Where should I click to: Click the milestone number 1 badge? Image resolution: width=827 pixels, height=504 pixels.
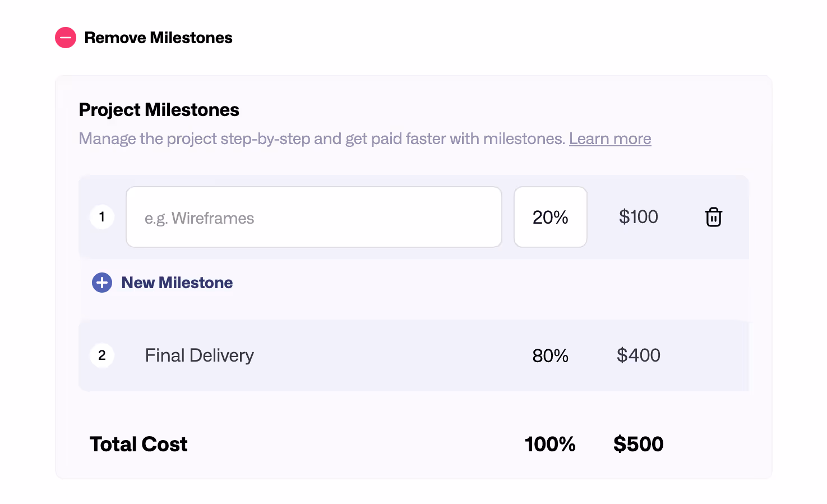[x=102, y=217]
